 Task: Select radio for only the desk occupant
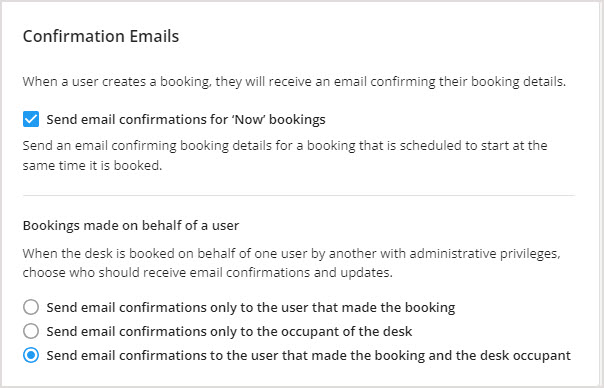point(31,331)
